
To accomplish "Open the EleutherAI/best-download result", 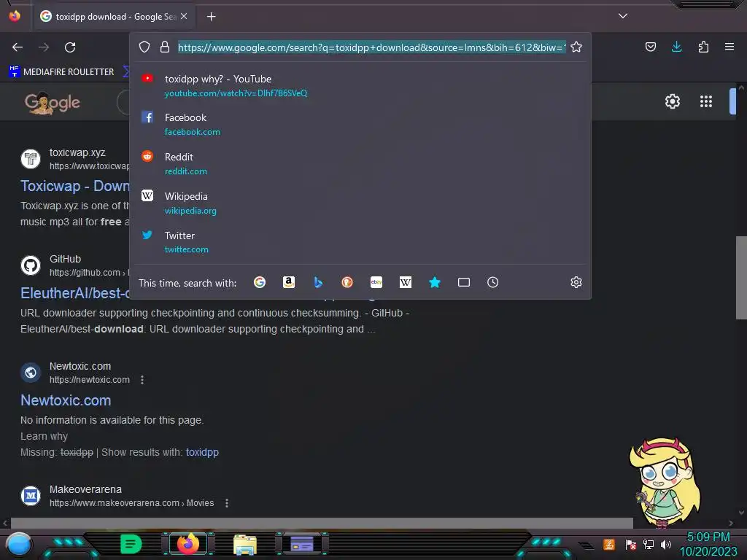I will pyautogui.click(x=75, y=293).
